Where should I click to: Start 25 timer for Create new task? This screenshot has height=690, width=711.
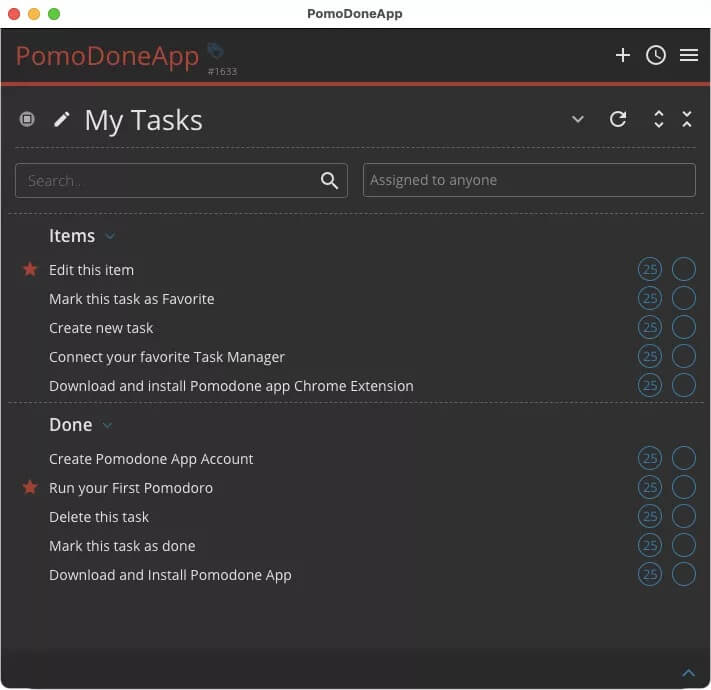(x=649, y=327)
